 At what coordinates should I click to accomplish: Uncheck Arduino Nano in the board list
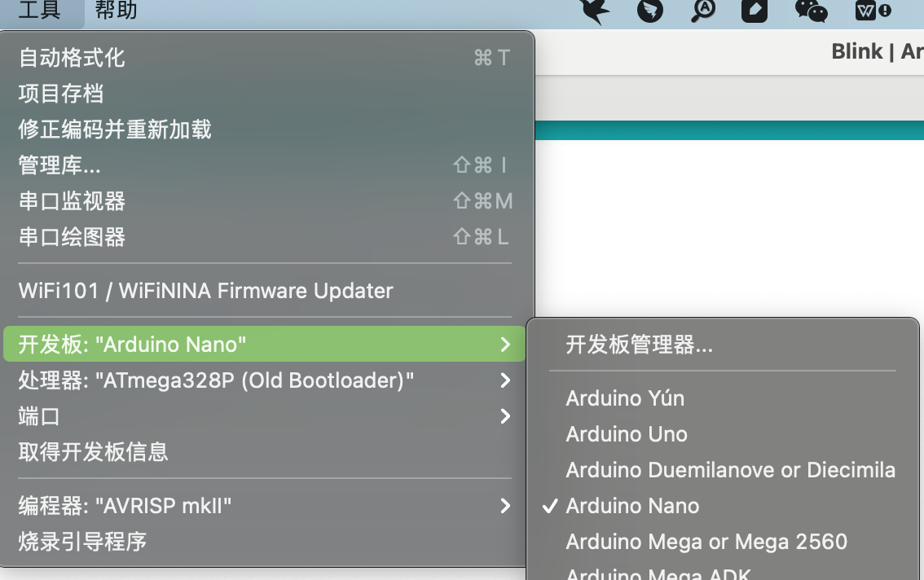(x=631, y=506)
